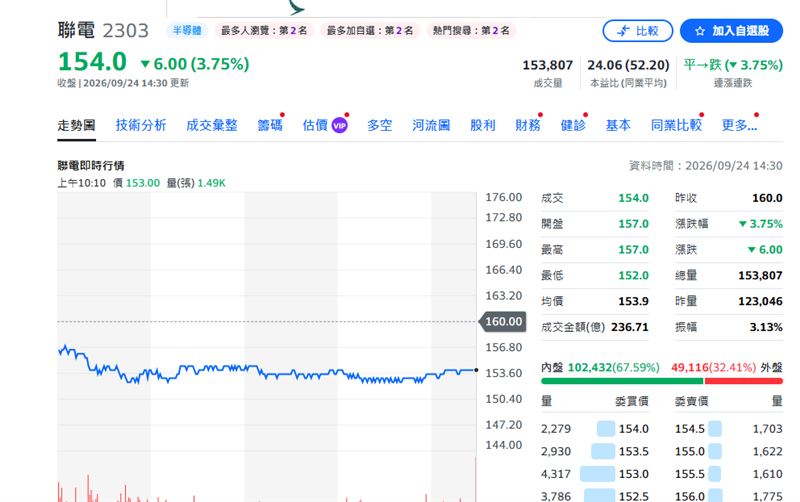Click ask price 155.5 in order book
The image size is (800, 502).
[690, 474]
